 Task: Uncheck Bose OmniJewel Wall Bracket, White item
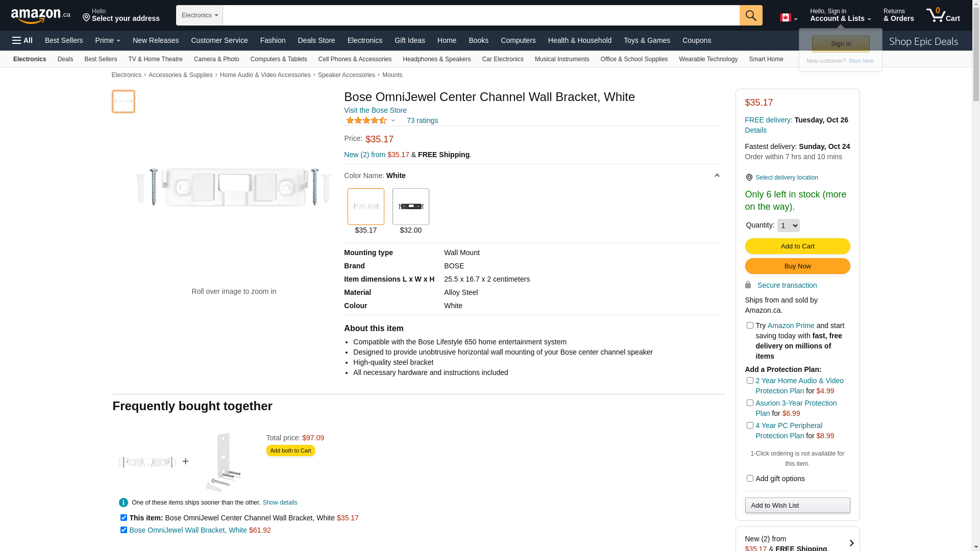point(124,530)
